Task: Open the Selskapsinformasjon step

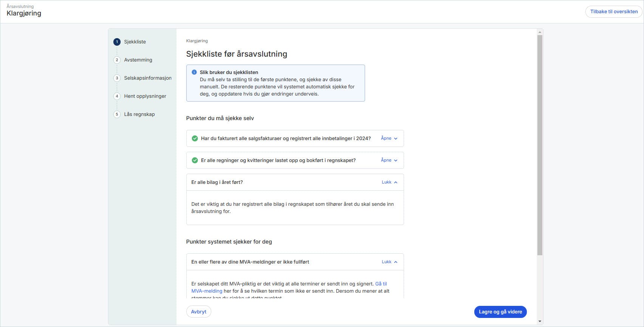Action: click(x=147, y=78)
